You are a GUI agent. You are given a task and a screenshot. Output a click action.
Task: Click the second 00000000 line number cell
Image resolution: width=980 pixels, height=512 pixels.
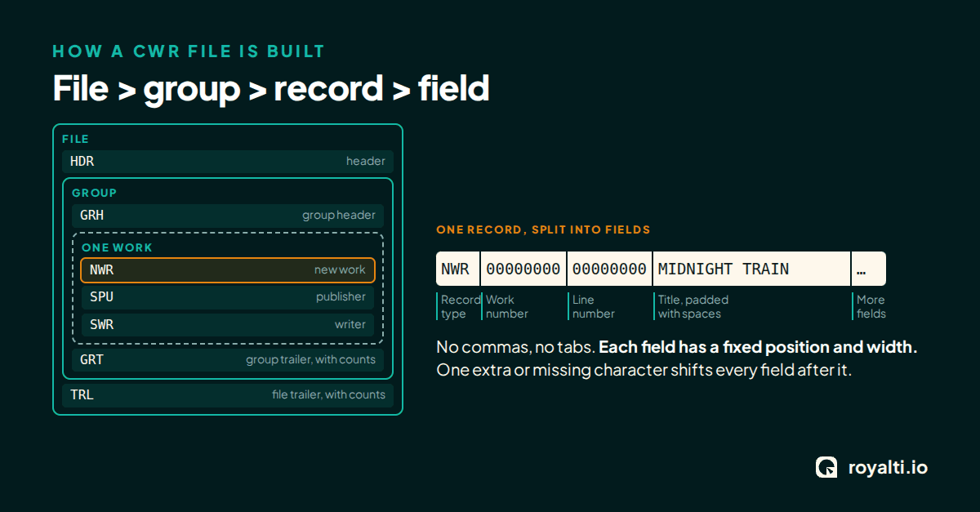609,269
